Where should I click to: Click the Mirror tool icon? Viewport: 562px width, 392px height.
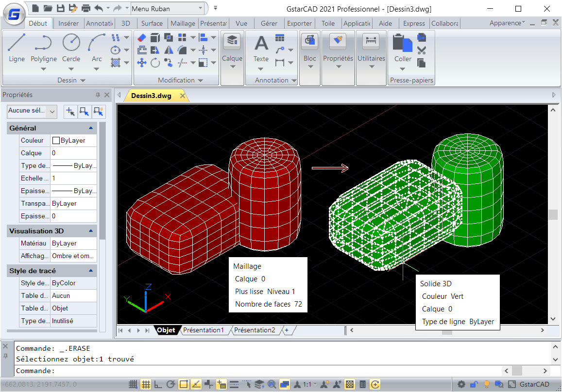tap(169, 50)
